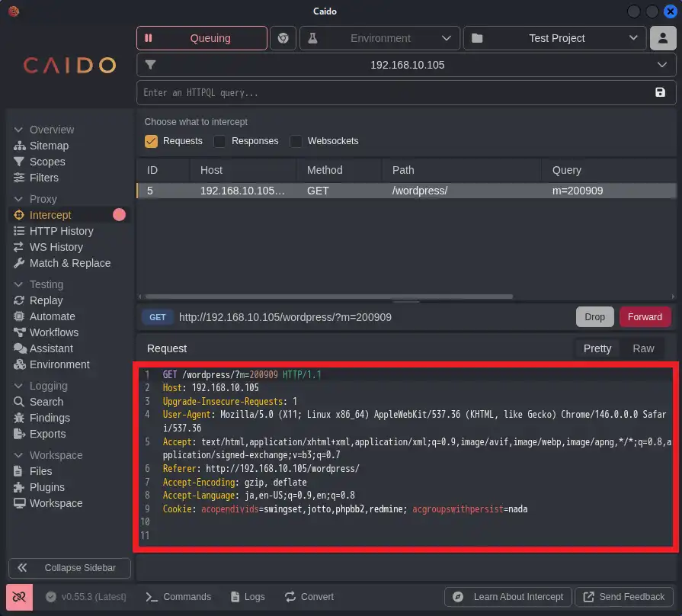
Task: Enable the Responses intercept checkbox
Action: point(220,141)
